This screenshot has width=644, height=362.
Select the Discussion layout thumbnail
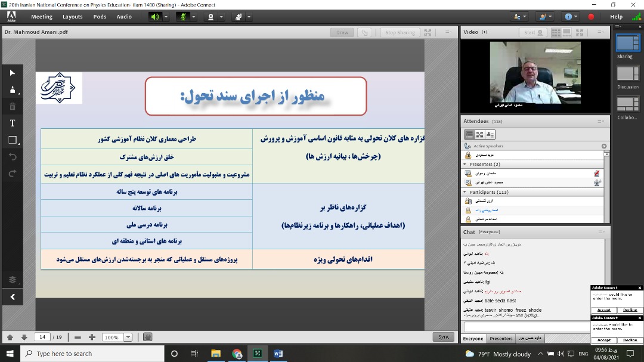[x=627, y=74]
